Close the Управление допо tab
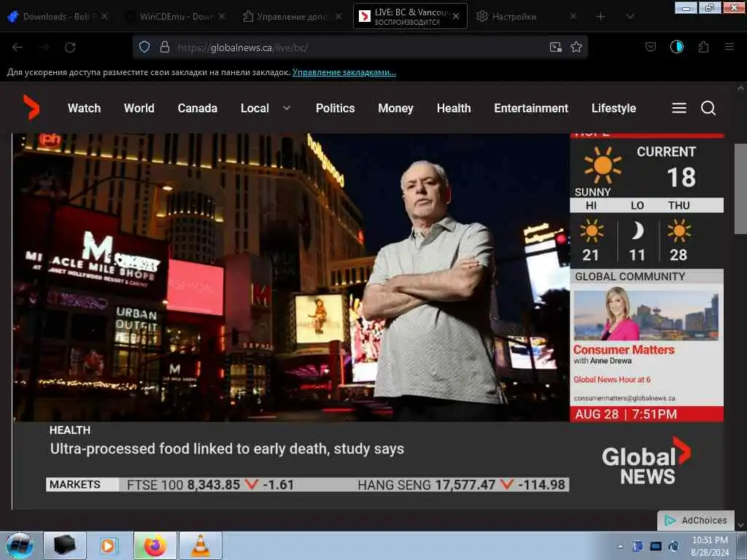The image size is (747, 560). click(x=338, y=16)
